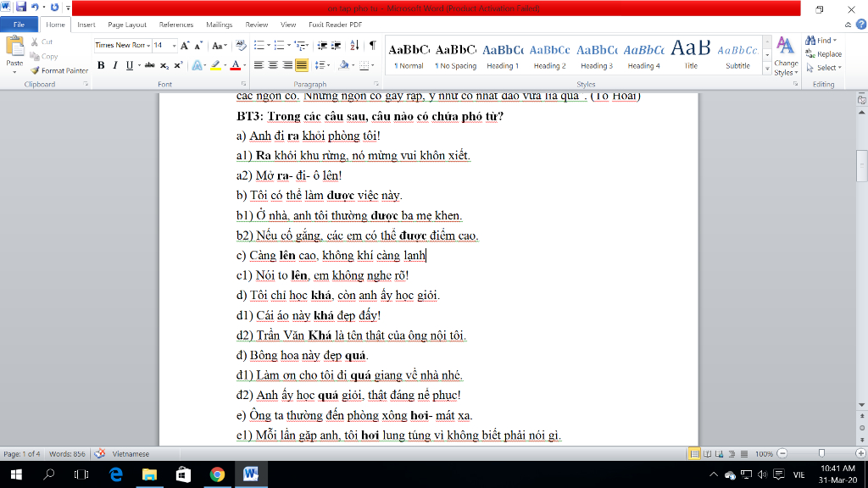Switch to the Insert tab
The width and height of the screenshot is (868, 488).
pos(86,25)
